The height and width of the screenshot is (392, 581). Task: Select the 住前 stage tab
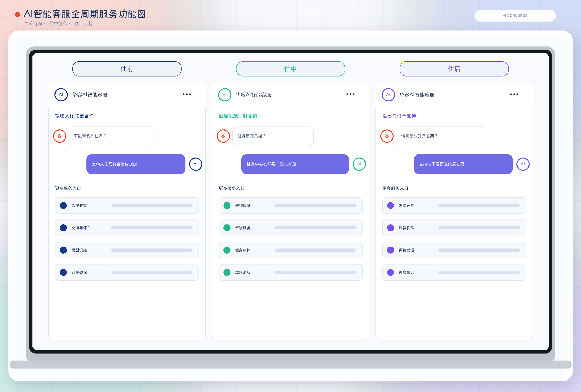(x=127, y=69)
